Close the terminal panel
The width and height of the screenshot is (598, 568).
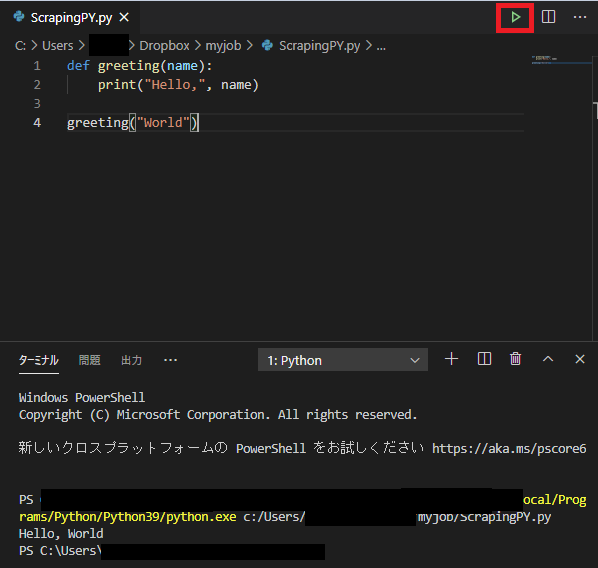pyautogui.click(x=580, y=359)
